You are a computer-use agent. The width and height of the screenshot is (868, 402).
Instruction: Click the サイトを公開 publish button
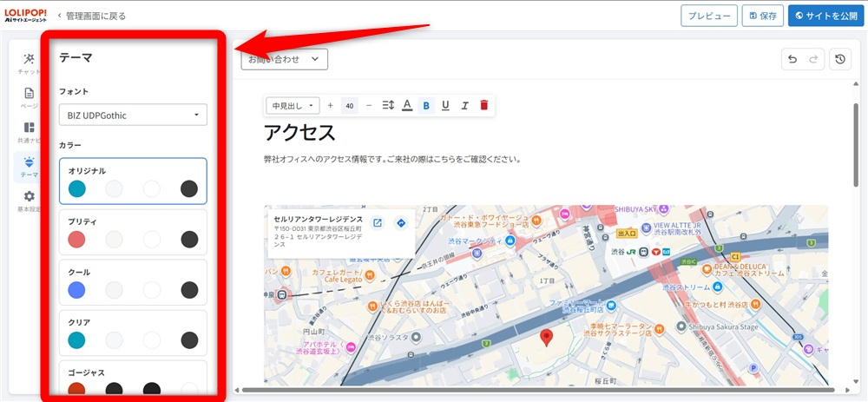[825, 16]
